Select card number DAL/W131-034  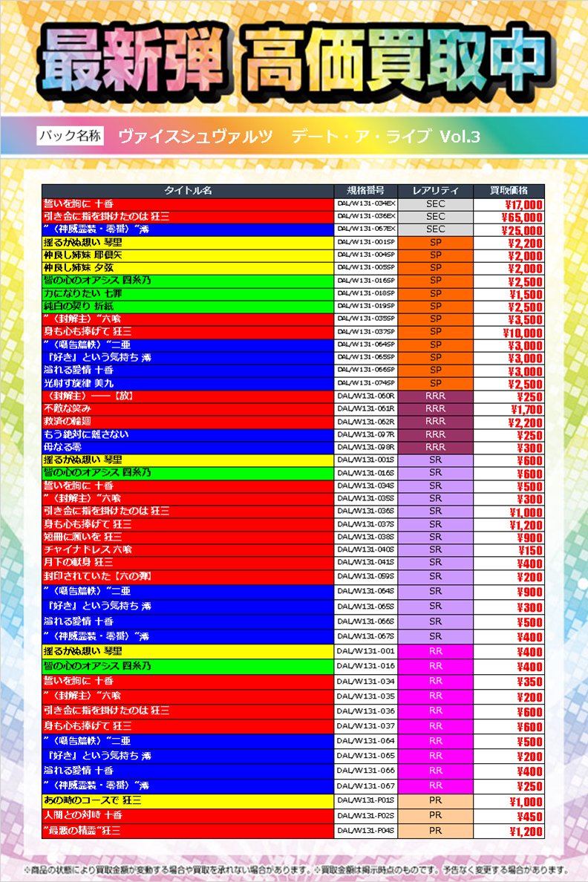coord(365,682)
